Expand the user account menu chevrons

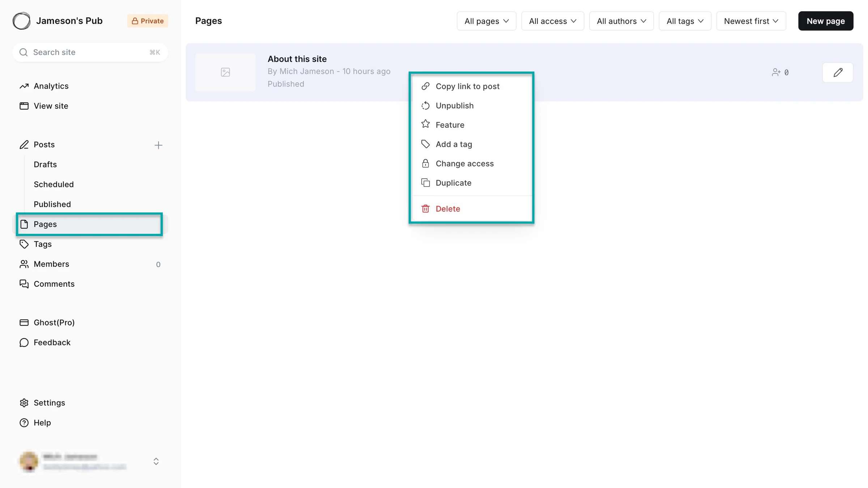[156, 462]
